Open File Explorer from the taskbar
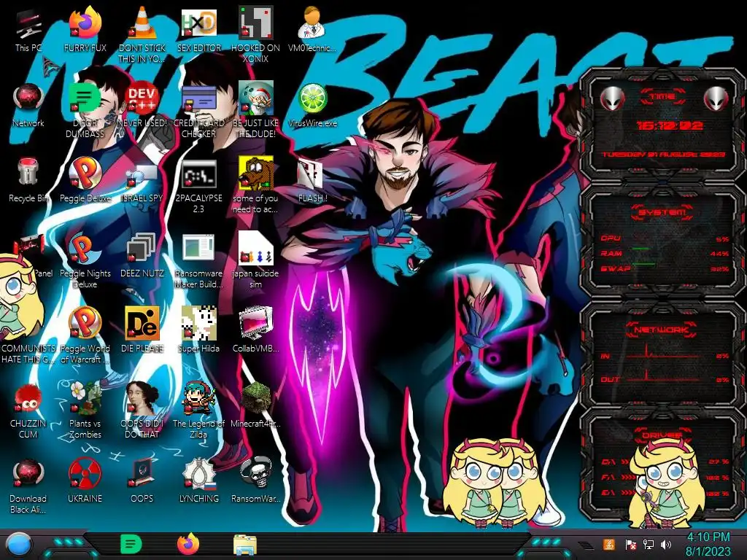Image resolution: width=747 pixels, height=560 pixels. tap(245, 545)
